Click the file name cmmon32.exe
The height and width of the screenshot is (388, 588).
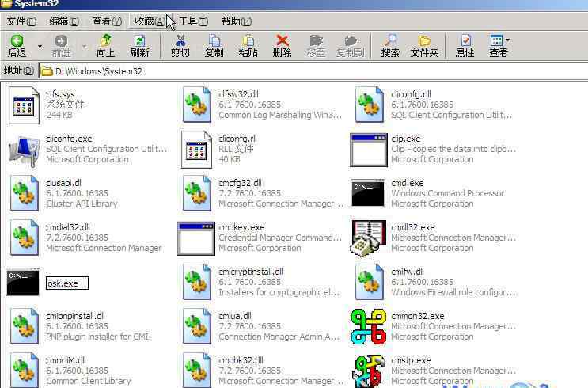[417, 316]
